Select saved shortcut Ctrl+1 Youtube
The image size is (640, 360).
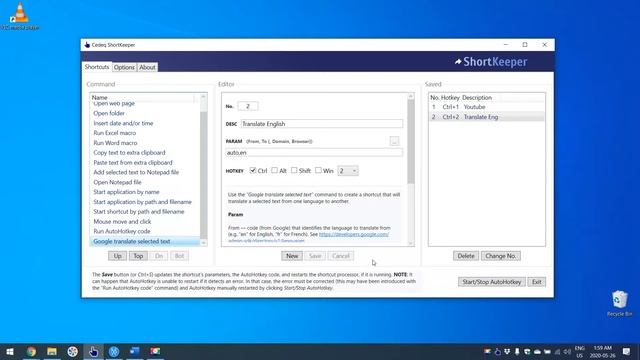pyautogui.click(x=487, y=107)
